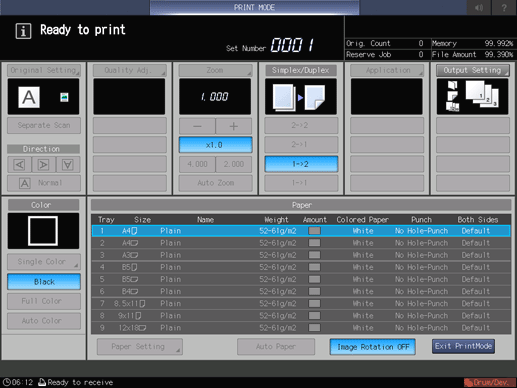Select the left-facing direction icon

click(19, 164)
